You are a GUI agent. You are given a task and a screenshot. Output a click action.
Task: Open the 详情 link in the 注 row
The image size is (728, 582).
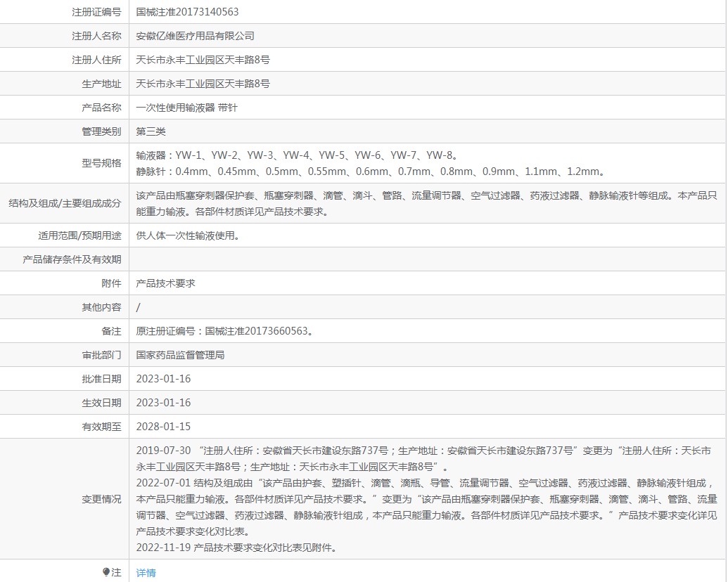pos(146,573)
